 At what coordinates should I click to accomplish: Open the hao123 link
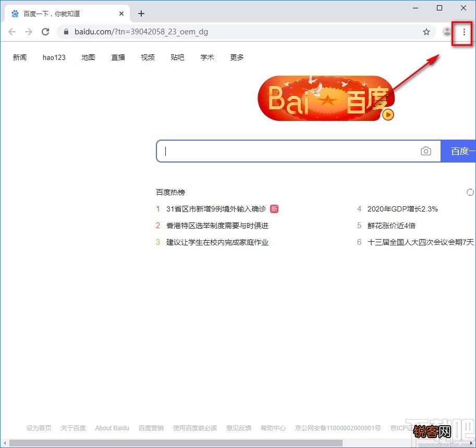click(54, 57)
